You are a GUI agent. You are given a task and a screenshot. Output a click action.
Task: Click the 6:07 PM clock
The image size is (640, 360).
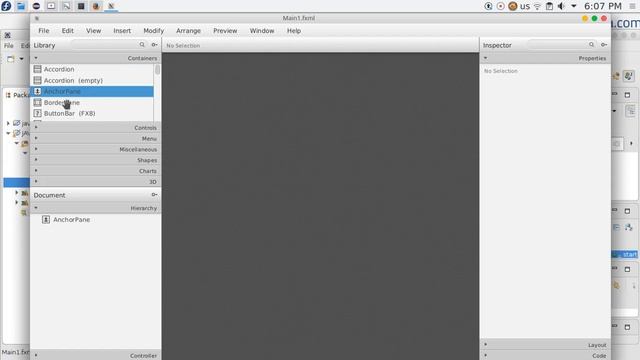pyautogui.click(x=603, y=6)
